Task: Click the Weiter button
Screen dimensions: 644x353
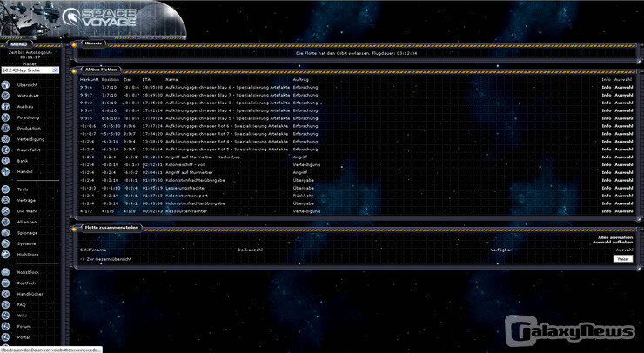Action: tap(623, 258)
